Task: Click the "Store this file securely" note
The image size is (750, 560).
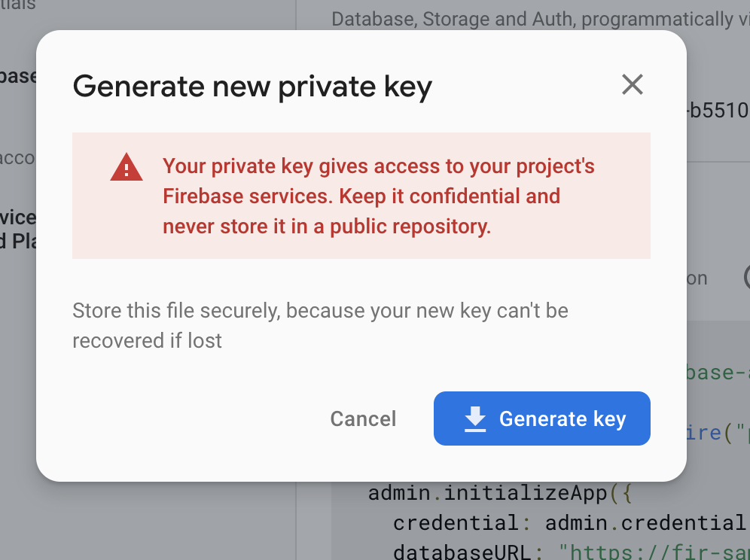Action: (x=320, y=325)
